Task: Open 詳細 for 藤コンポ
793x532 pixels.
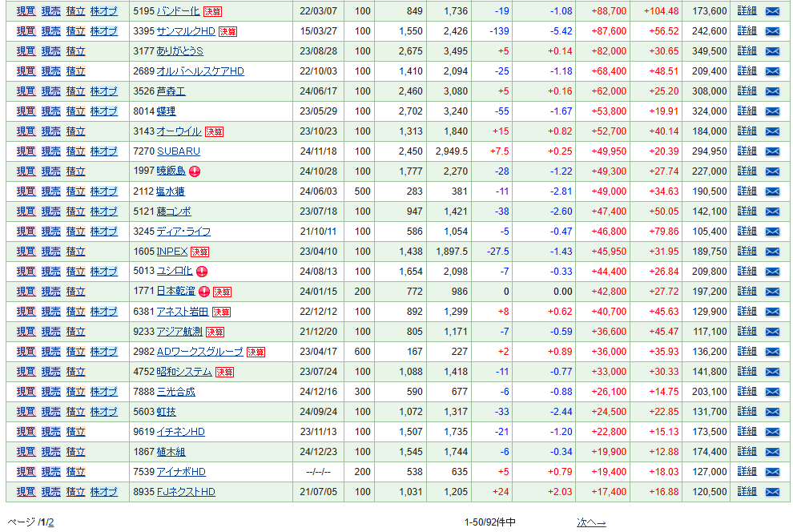Action: pos(747,211)
